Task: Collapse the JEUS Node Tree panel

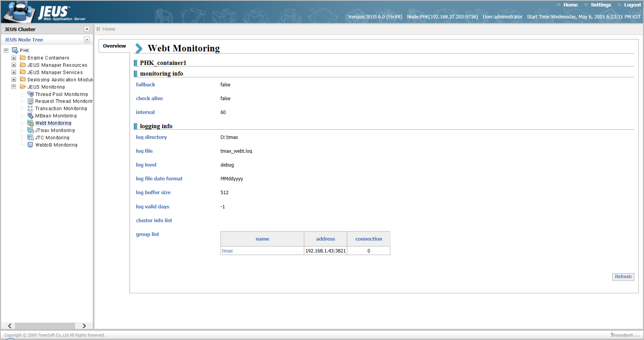Action: 87,40
